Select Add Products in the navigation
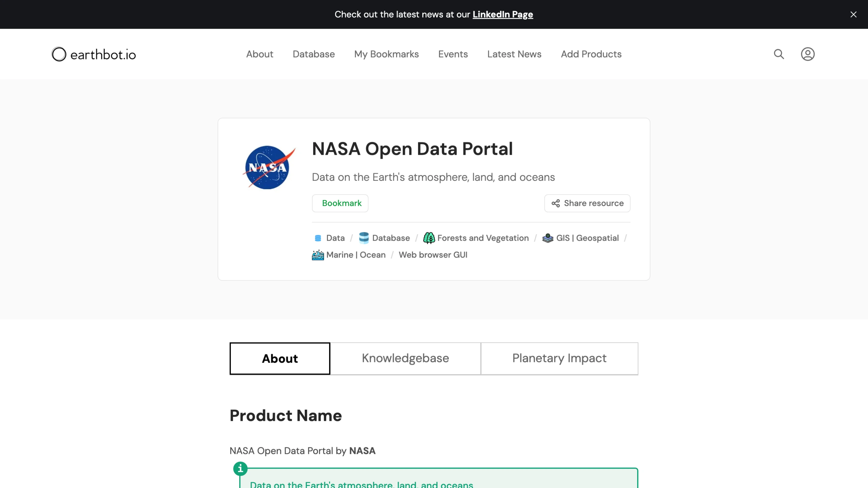This screenshot has width=868, height=488. [x=591, y=54]
